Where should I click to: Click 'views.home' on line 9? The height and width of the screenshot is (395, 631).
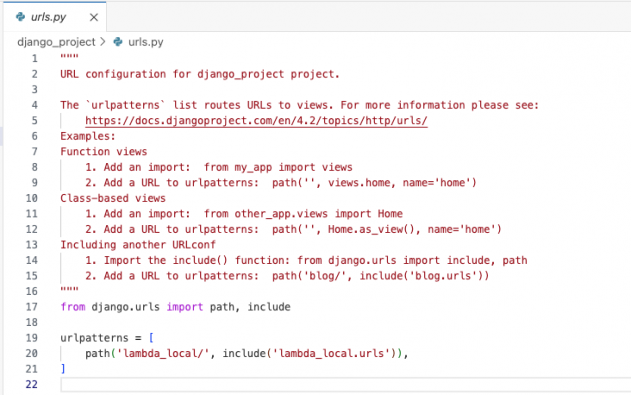359,183
